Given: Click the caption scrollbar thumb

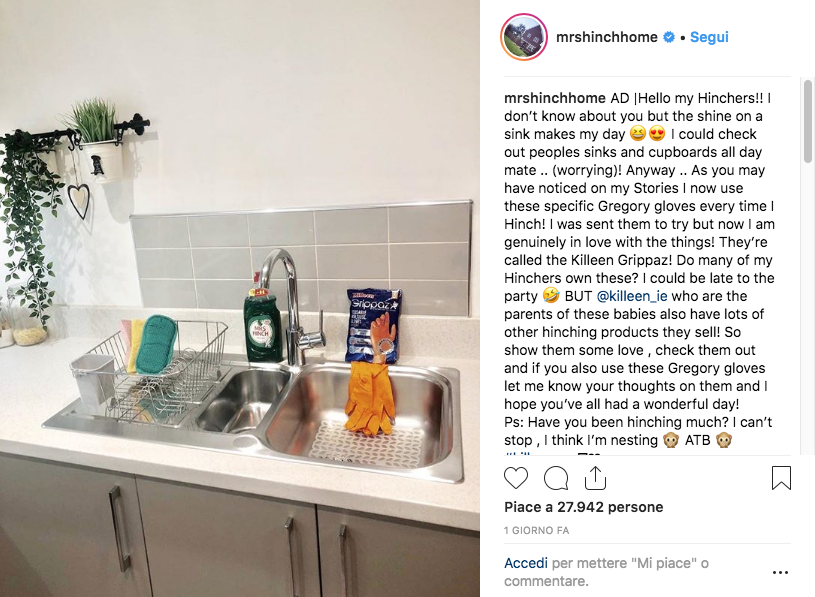Looking at the screenshot, I should coord(807,122).
